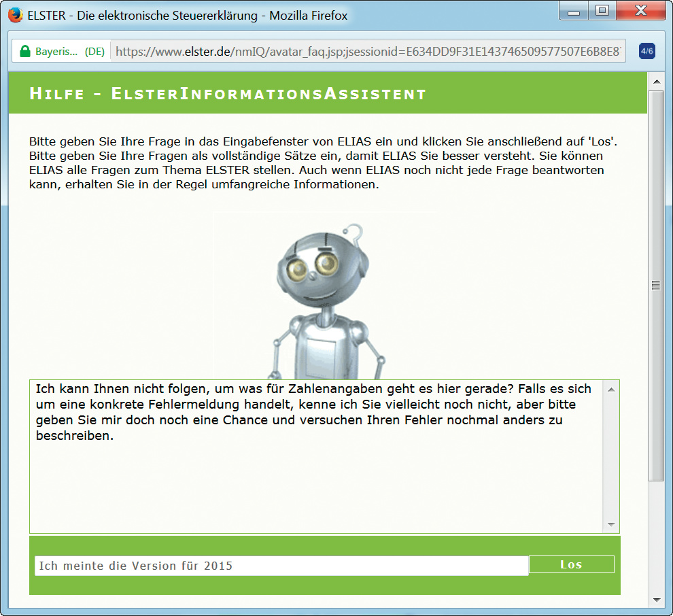Viewport: 673px width, 616px height.
Task: Click the answer box scrollbar track
Action: click(610, 456)
